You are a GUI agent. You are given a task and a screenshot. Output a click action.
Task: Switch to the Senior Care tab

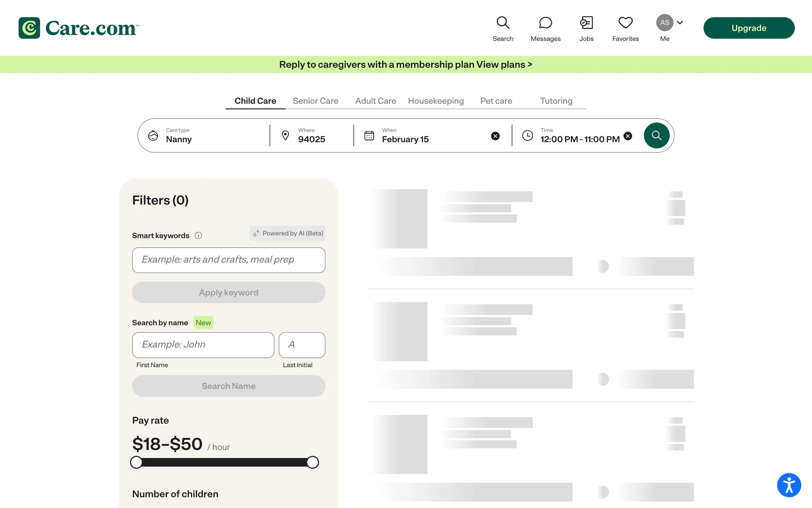coord(315,101)
